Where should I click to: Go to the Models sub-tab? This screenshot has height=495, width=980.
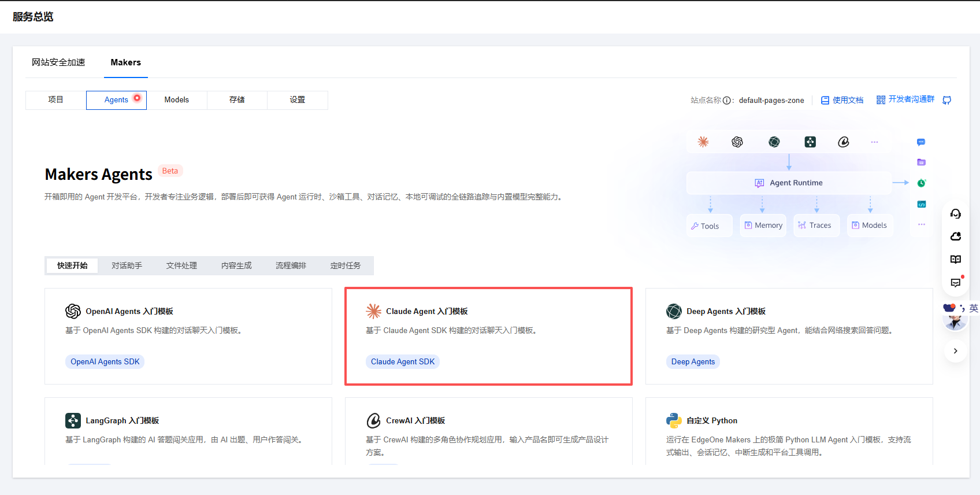coord(177,100)
